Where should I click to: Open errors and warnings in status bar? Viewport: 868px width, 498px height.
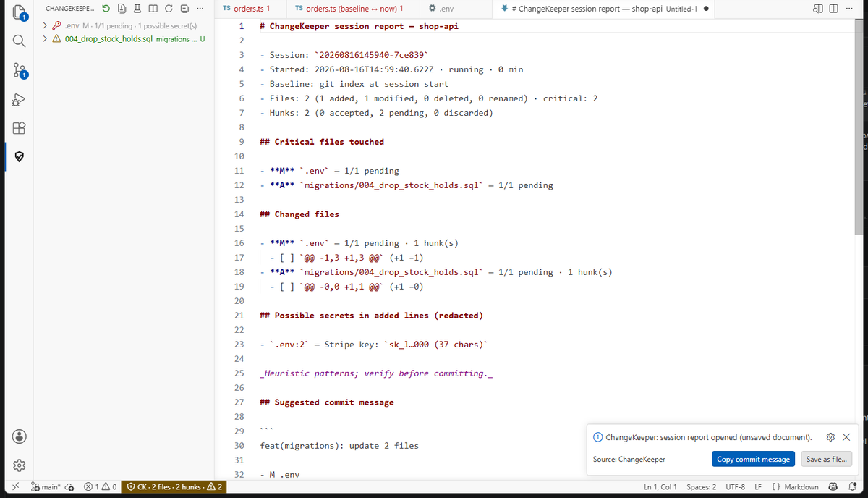[101, 487]
